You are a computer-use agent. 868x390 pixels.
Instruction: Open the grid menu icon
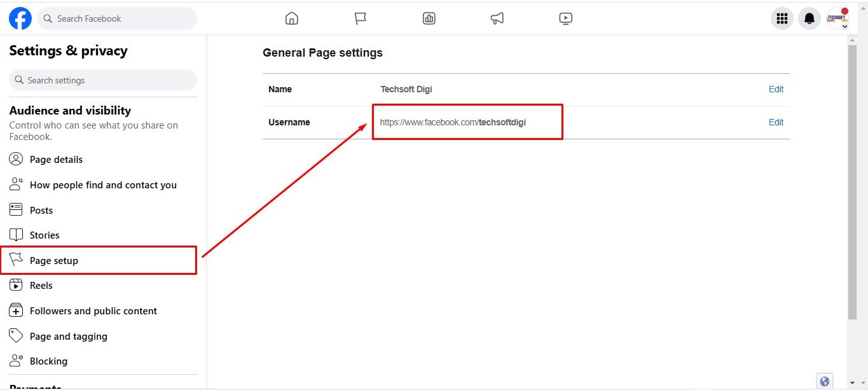[783, 19]
